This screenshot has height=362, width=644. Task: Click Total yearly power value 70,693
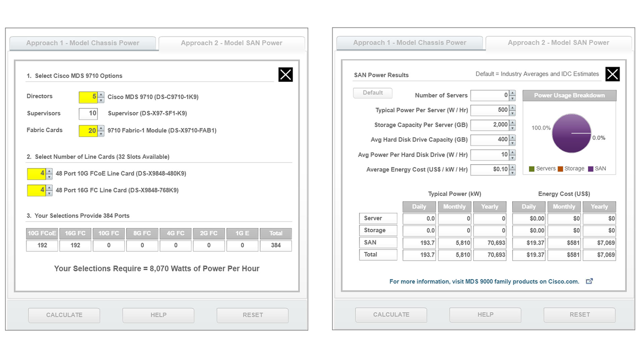[489, 255]
